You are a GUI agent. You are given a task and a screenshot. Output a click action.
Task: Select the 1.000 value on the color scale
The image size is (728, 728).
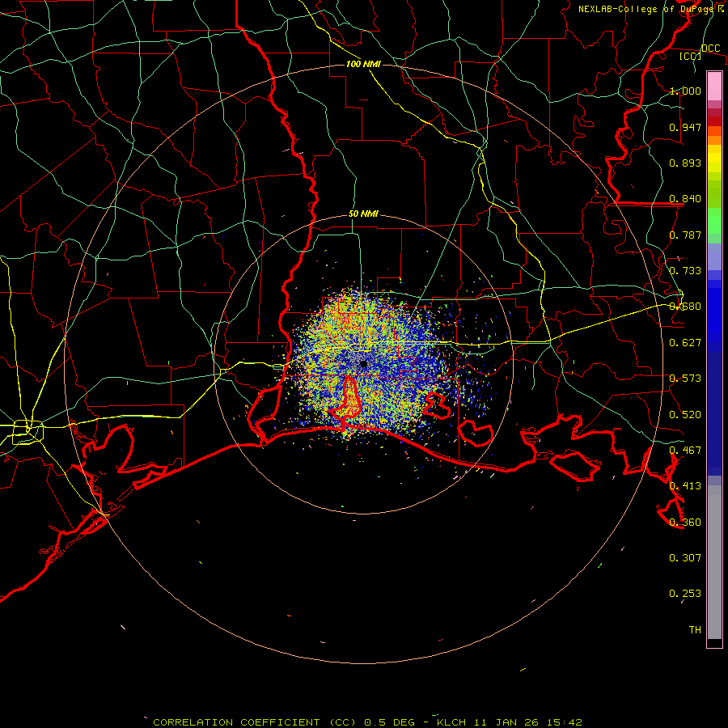point(685,91)
